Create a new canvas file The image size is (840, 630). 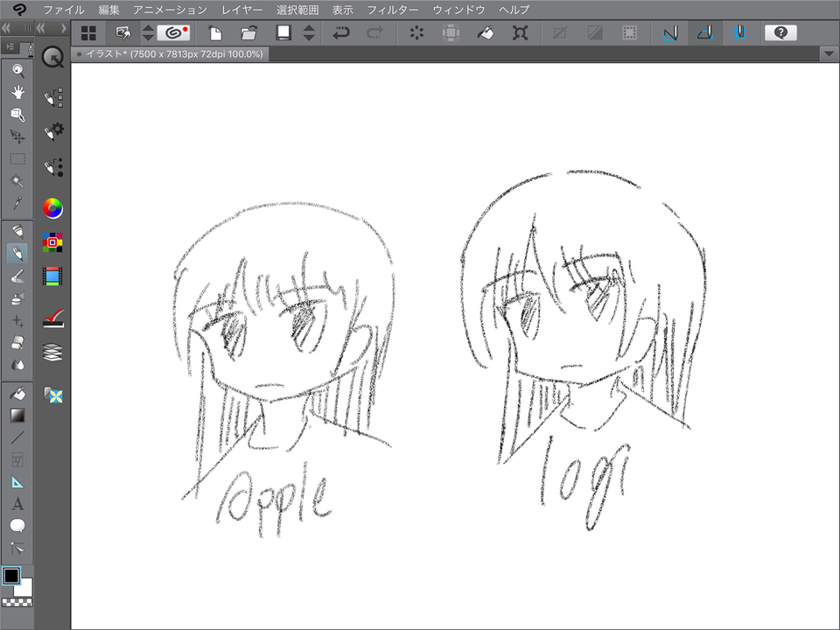(215, 33)
